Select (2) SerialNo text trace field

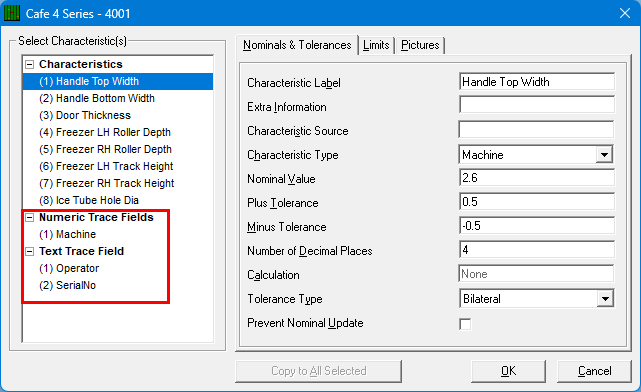67,285
